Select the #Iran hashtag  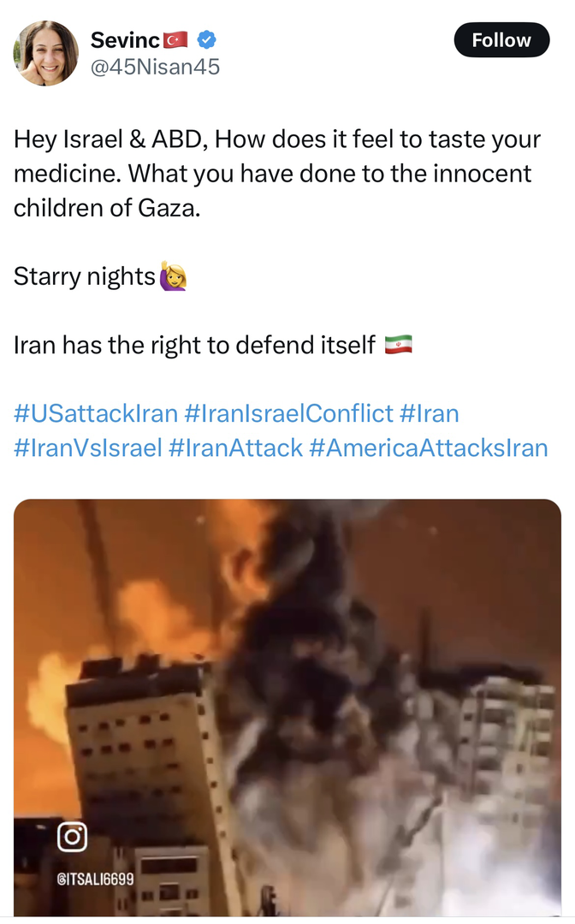click(x=430, y=414)
